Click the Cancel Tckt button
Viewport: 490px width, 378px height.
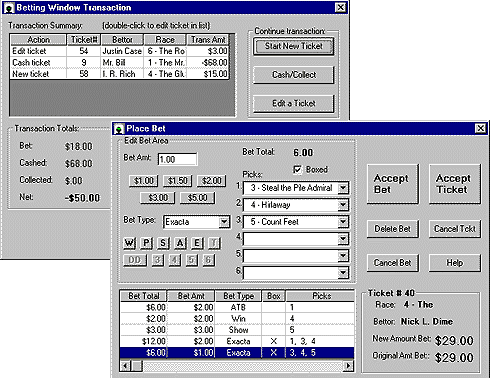(x=455, y=229)
